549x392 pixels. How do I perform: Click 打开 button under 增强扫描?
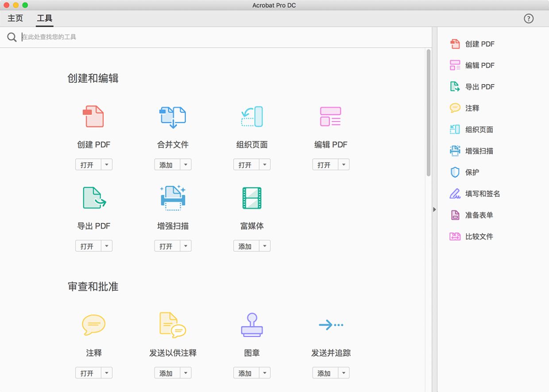pyautogui.click(x=167, y=246)
